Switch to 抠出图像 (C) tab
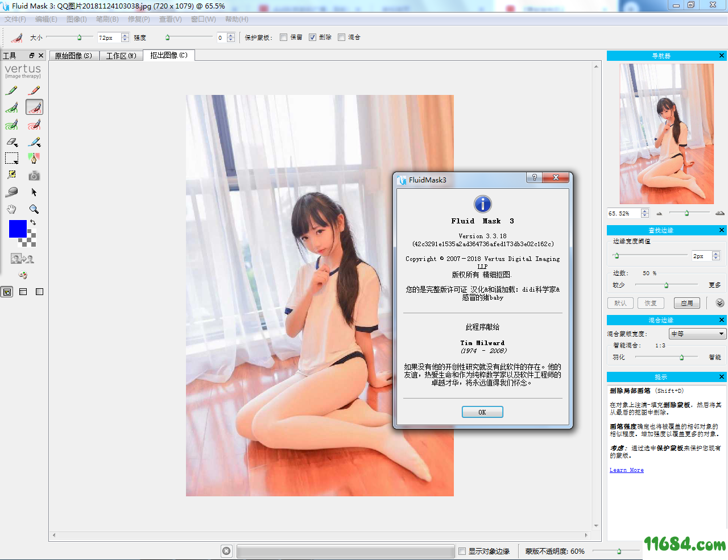728x560 pixels. (x=169, y=55)
